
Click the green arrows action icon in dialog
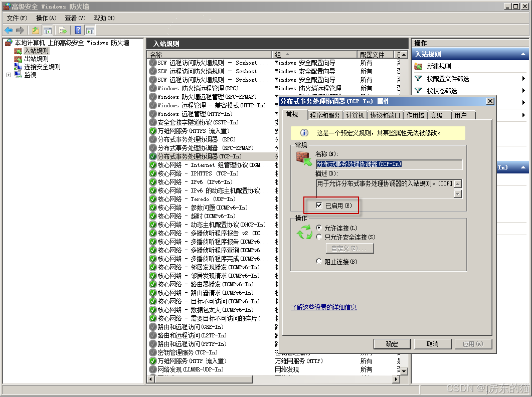tap(304, 232)
